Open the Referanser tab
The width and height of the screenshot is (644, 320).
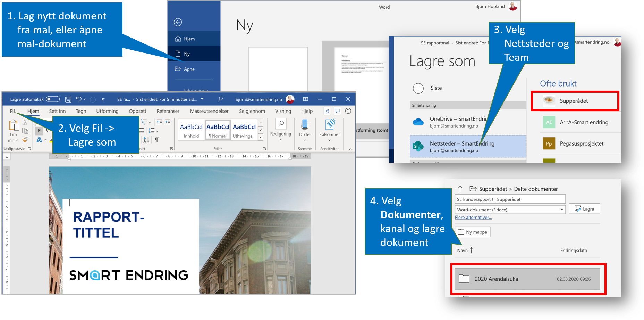[168, 111]
